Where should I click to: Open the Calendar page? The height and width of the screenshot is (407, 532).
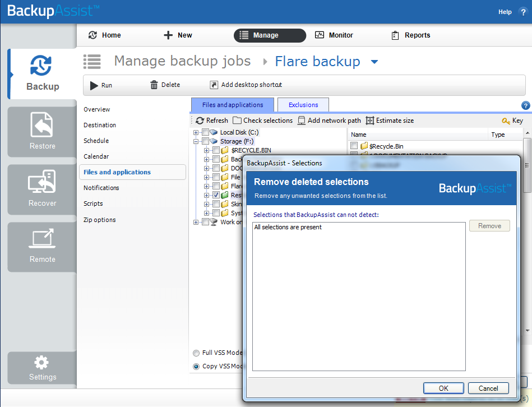(x=96, y=156)
